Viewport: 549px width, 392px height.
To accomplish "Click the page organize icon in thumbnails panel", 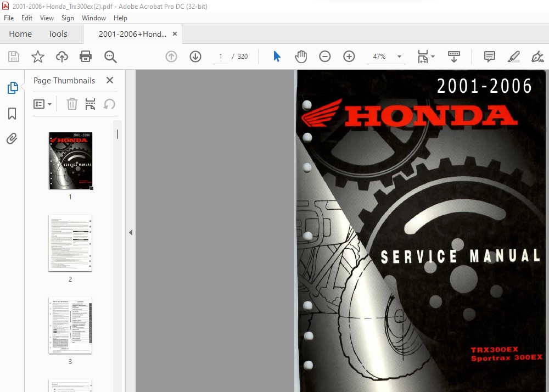I will pos(91,104).
